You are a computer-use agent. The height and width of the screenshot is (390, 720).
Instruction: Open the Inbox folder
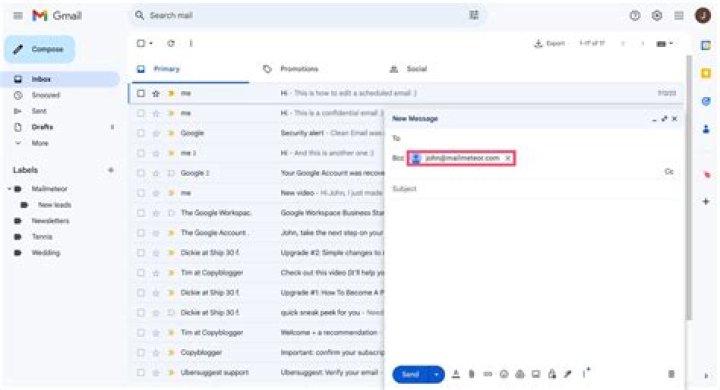(60, 79)
